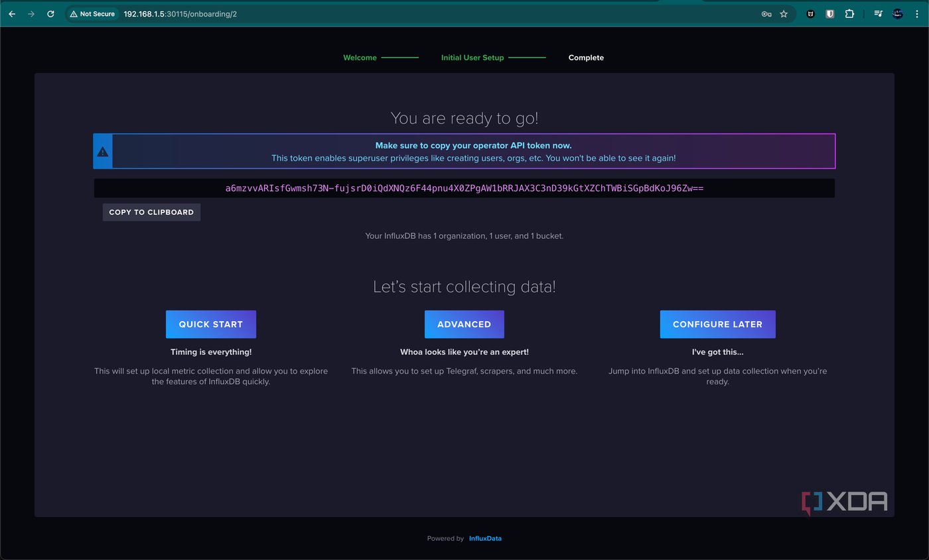Click the browser forward arrow
Screen dimensions: 929x560
coord(31,13)
